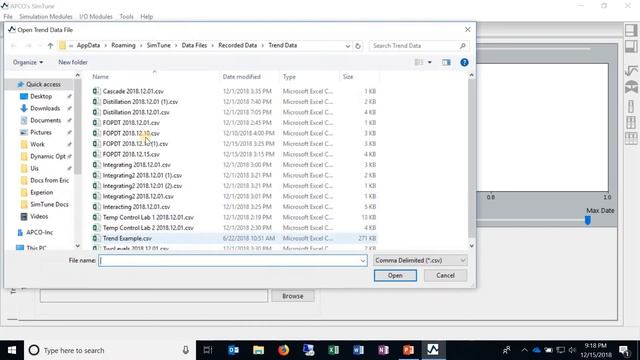Screen dimensions: 640x360
Task: Select file Temp Control Lab 1 2018.12.01.csv
Action: click(148, 218)
